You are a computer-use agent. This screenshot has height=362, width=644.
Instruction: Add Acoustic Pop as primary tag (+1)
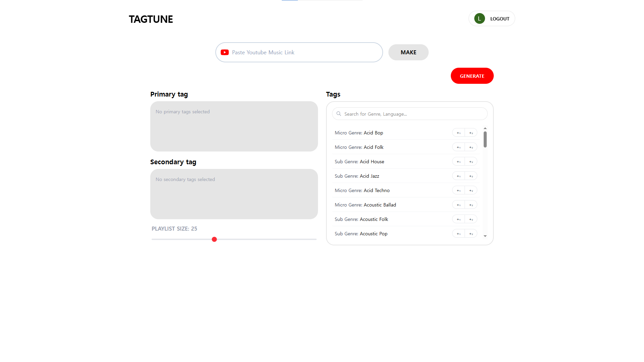(x=459, y=234)
